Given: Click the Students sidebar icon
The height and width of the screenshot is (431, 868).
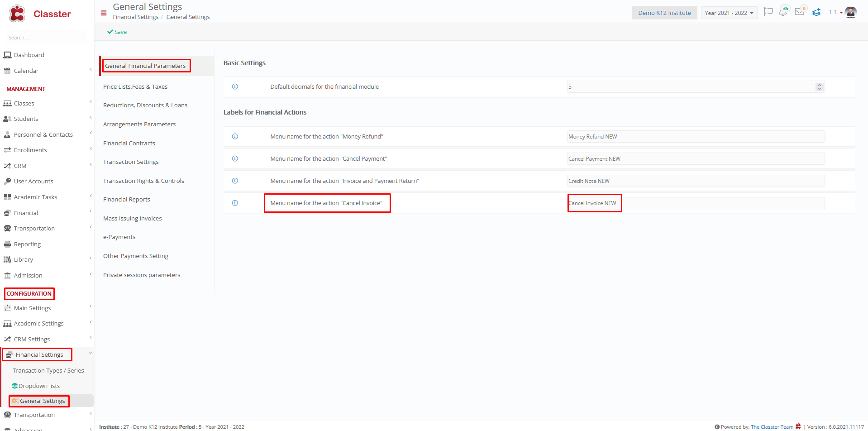Looking at the screenshot, I should click(x=7, y=119).
